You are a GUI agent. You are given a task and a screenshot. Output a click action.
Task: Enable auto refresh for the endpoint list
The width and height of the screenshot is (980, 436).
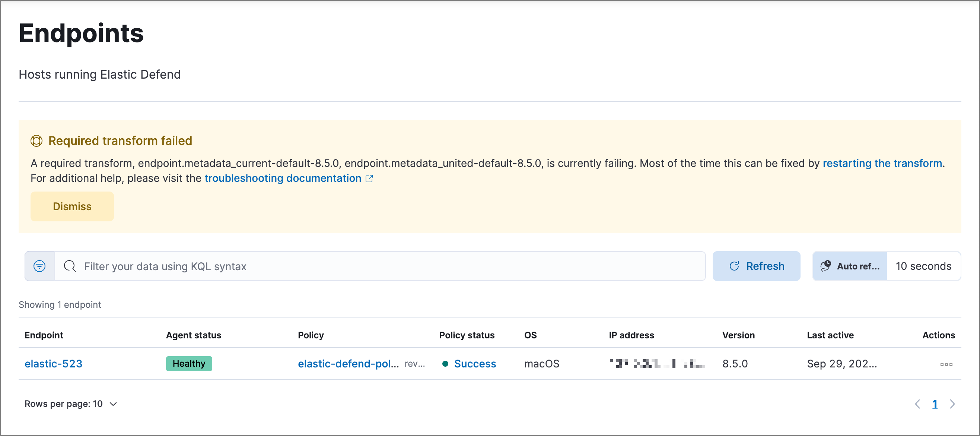point(849,266)
